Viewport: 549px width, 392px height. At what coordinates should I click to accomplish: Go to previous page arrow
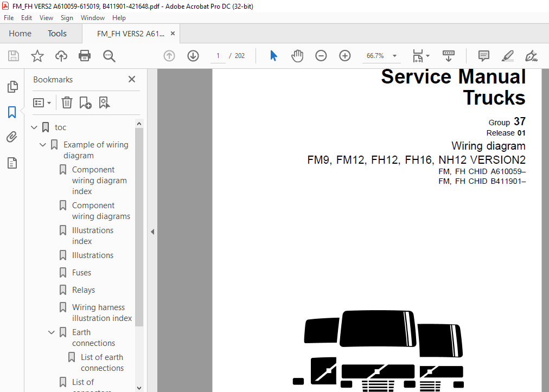[169, 56]
